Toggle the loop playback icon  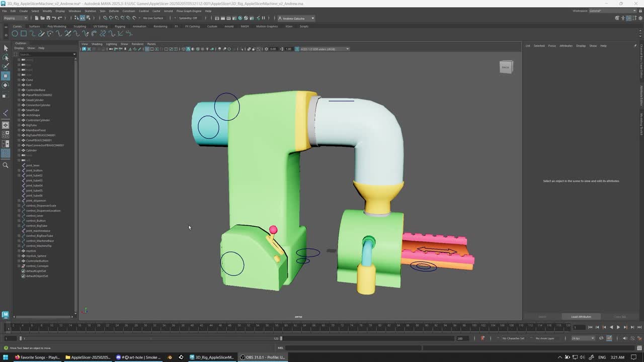click(x=601, y=338)
